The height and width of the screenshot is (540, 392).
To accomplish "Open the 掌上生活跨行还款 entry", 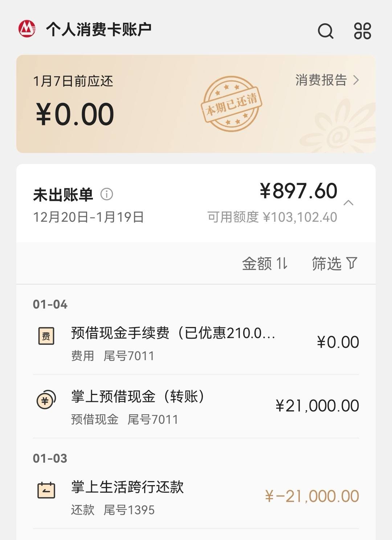I will (196, 497).
